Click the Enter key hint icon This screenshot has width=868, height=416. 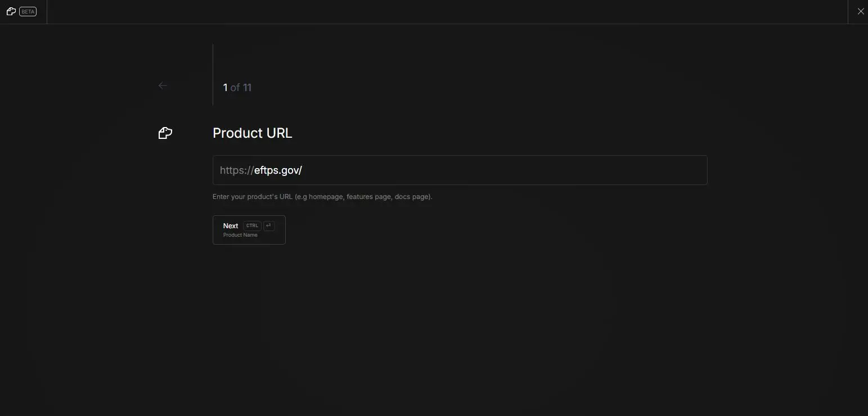click(x=269, y=225)
